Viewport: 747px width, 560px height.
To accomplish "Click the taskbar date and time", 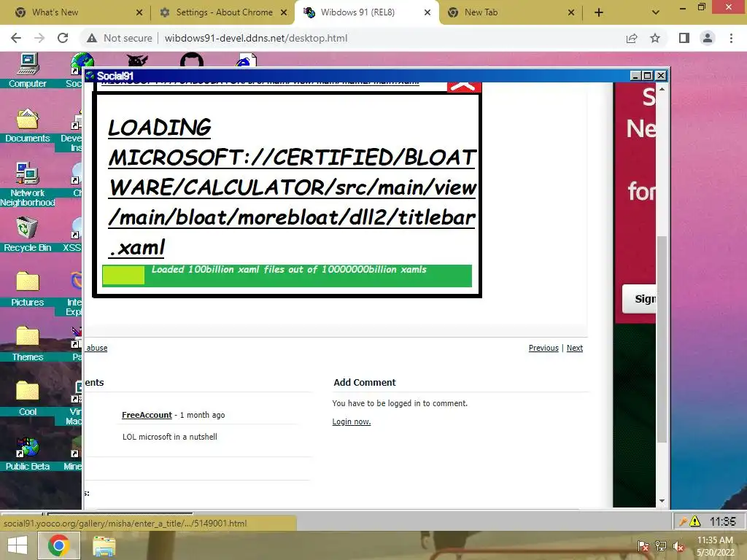I will pyautogui.click(x=715, y=546).
